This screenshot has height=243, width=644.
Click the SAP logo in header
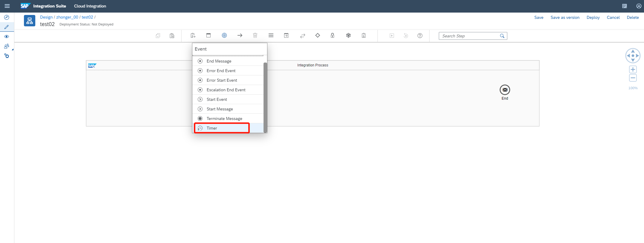(x=25, y=6)
